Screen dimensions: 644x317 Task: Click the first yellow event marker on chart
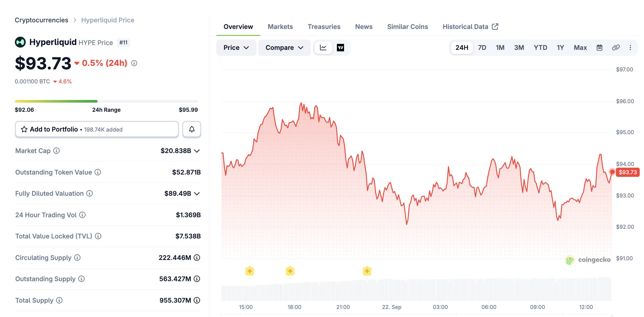pos(250,271)
